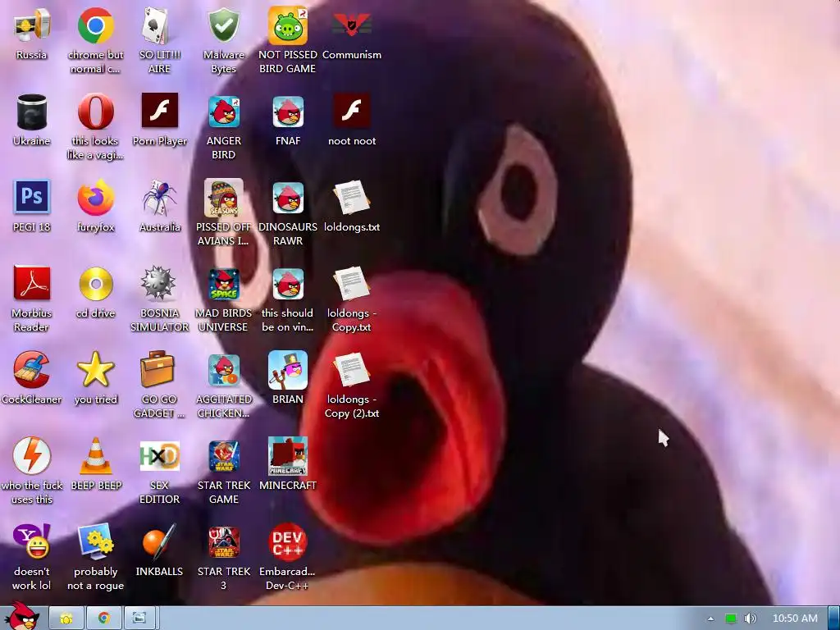
Task: Launch the AGGITATED CHICKEN Rio icon
Action: point(223,370)
